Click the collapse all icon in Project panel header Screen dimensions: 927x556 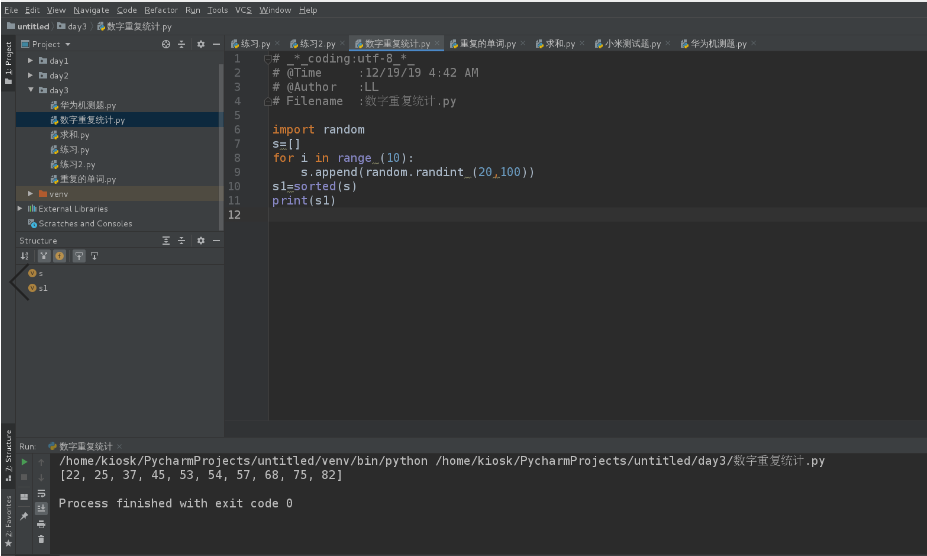pos(181,44)
